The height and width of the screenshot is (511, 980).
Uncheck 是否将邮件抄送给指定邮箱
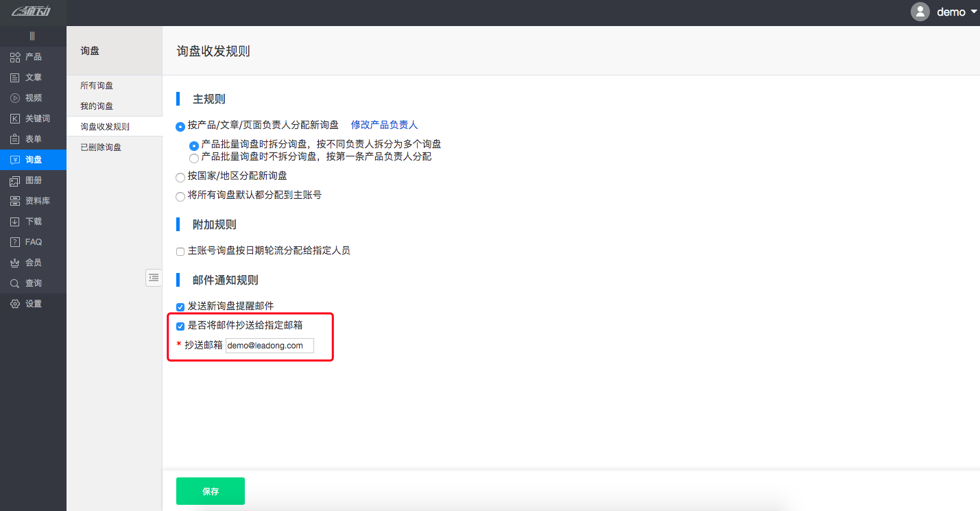tap(180, 325)
